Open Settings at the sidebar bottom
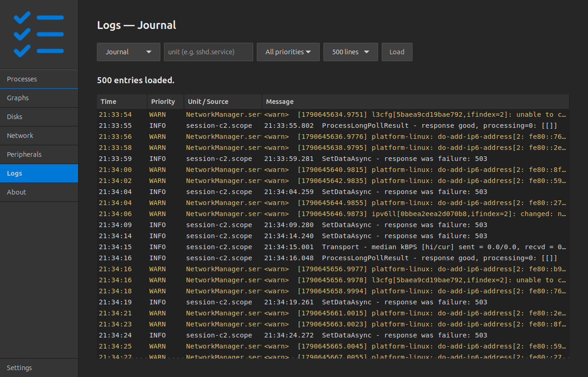Image resolution: width=588 pixels, height=377 pixels. point(39,368)
